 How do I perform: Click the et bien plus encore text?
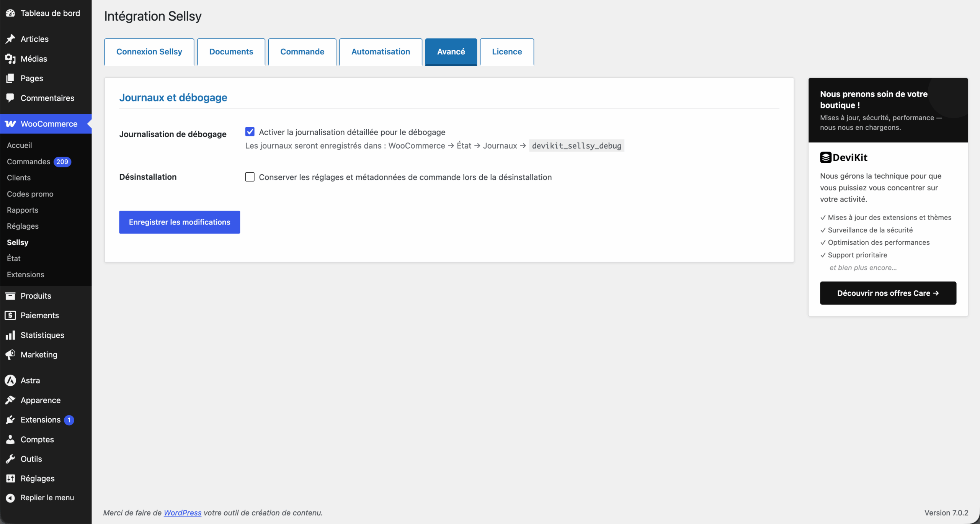click(863, 268)
